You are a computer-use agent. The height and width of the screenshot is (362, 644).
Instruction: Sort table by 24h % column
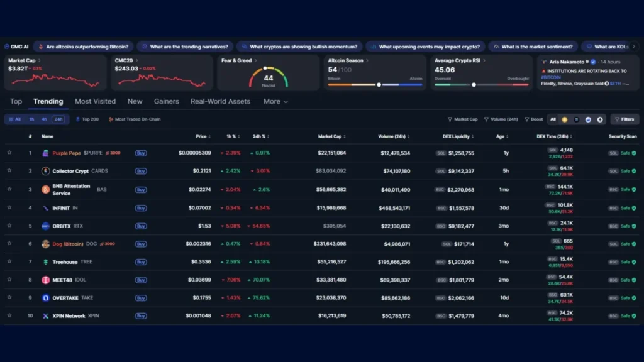click(261, 136)
